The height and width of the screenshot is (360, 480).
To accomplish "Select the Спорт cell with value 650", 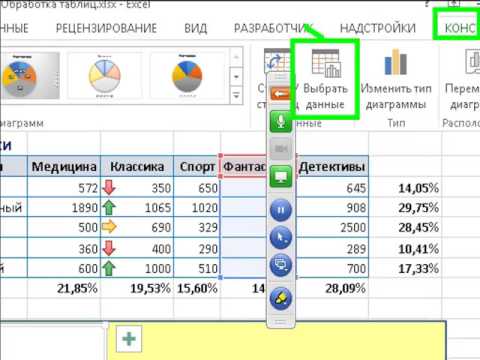I will [x=197, y=188].
